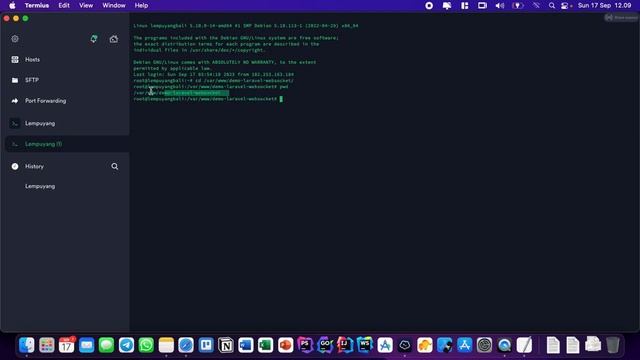Viewport: 640px width, 360px height.
Task: Click the green sync/notification bell icon
Action: pyautogui.click(x=94, y=39)
